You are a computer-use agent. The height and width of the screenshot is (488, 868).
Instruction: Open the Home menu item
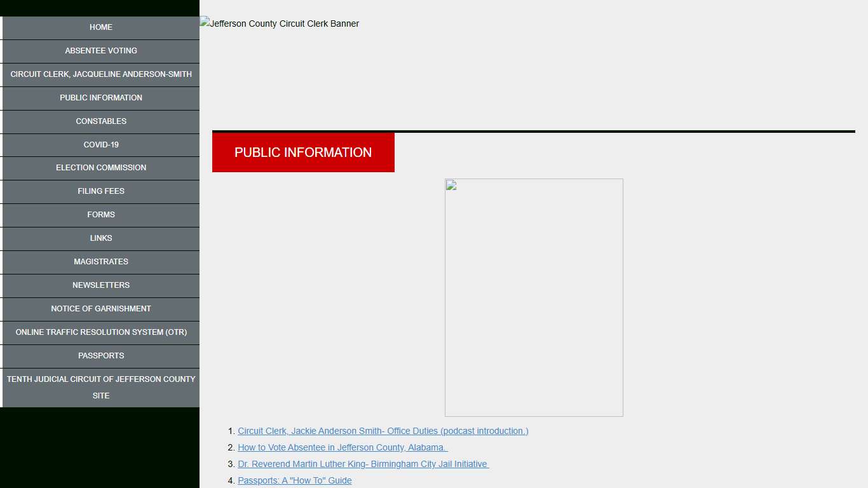(x=101, y=27)
